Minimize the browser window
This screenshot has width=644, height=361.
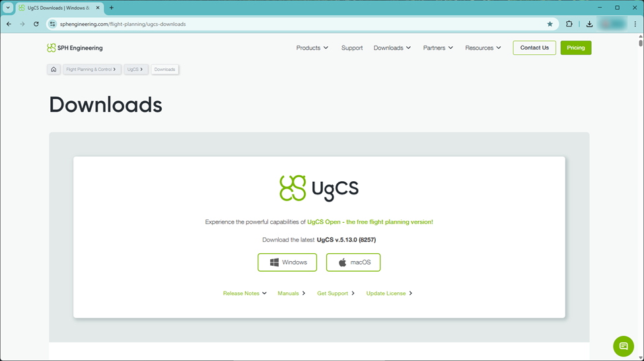pos(600,7)
